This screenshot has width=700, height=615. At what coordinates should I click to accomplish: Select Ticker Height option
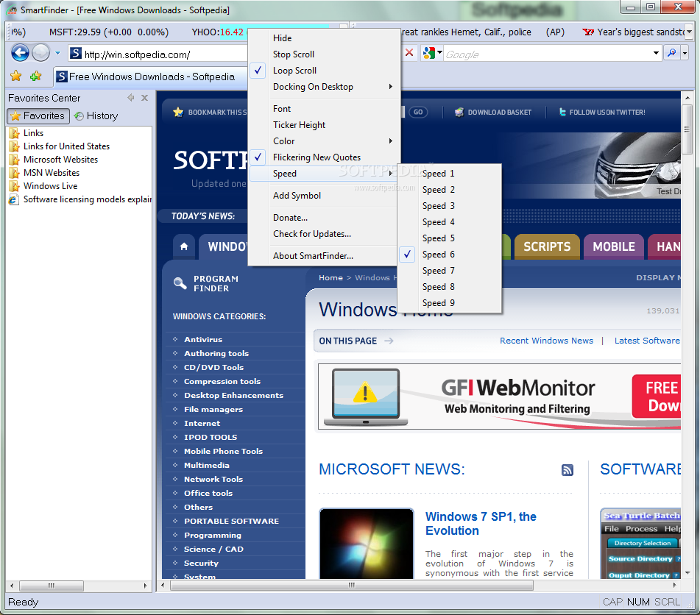point(325,125)
